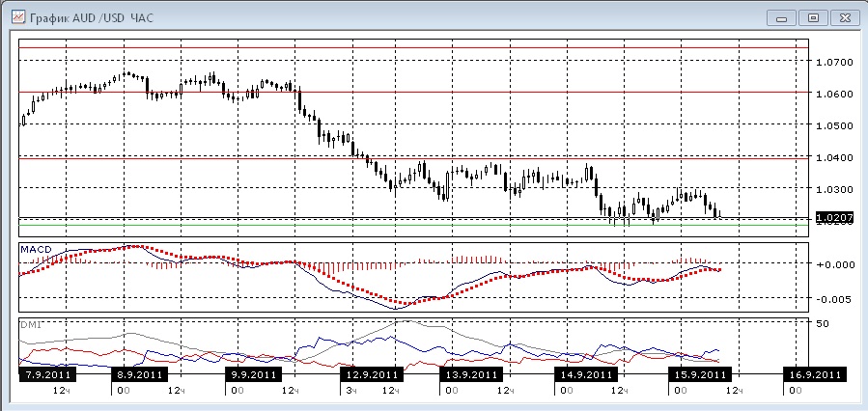Click the 1.0300 price axis label
Image resolution: width=868 pixels, height=411 pixels.
pos(834,190)
